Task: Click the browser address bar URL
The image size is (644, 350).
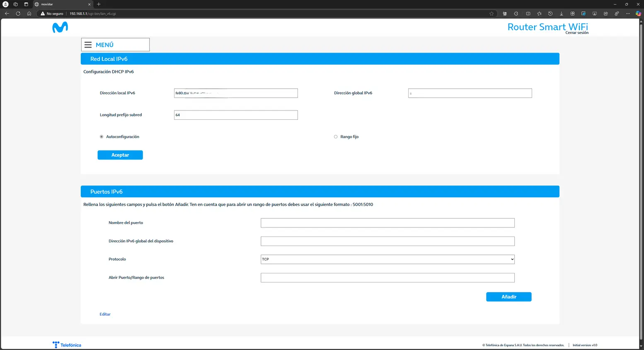Action: click(x=93, y=14)
